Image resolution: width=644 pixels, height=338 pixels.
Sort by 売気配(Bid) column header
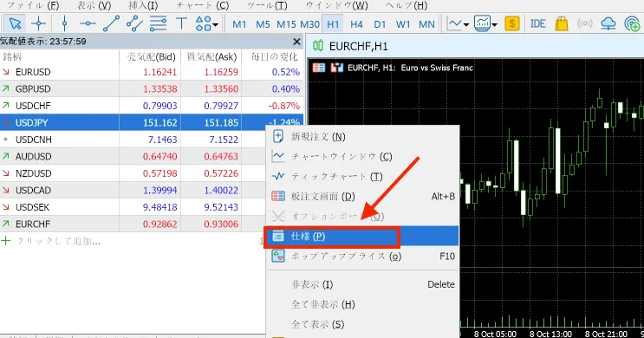150,56
